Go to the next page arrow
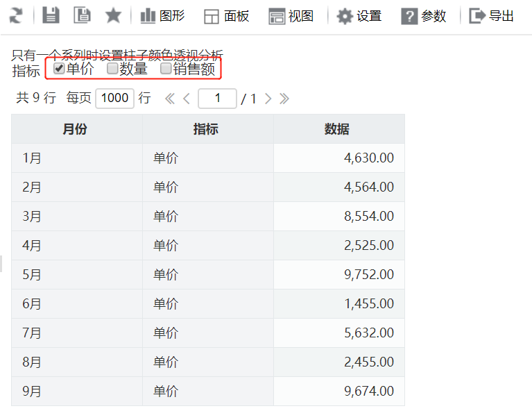 click(x=268, y=99)
